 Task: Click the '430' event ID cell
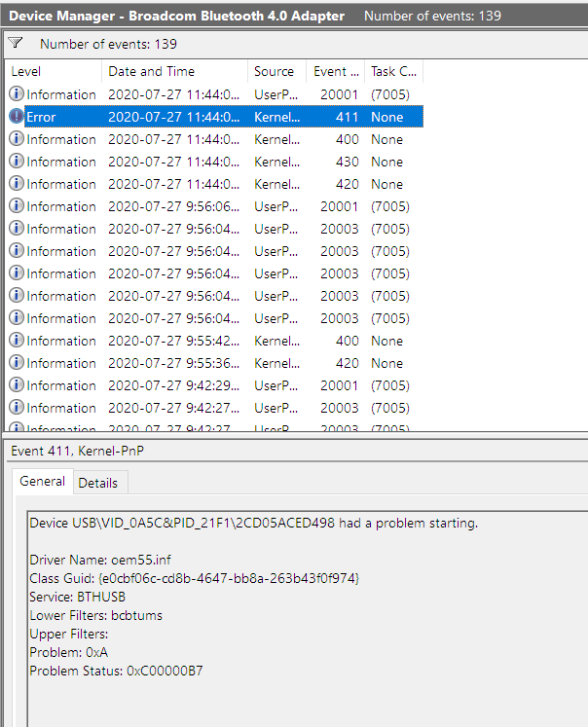click(x=347, y=162)
